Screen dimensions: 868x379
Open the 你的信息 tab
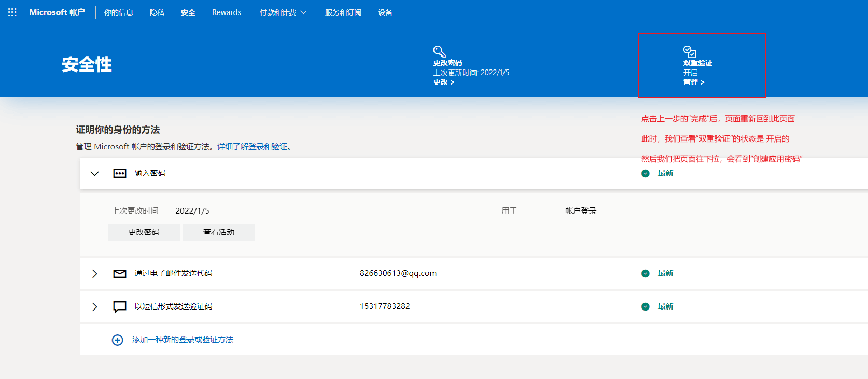point(119,12)
